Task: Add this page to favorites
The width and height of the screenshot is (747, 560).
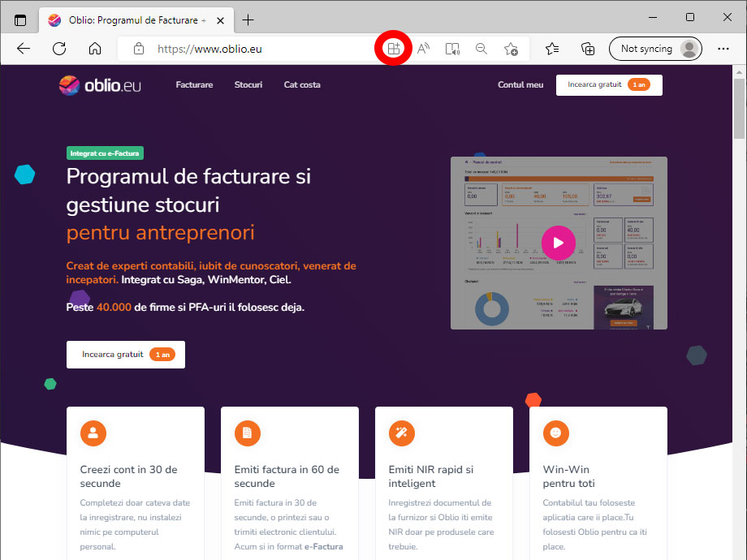Action: (511, 49)
